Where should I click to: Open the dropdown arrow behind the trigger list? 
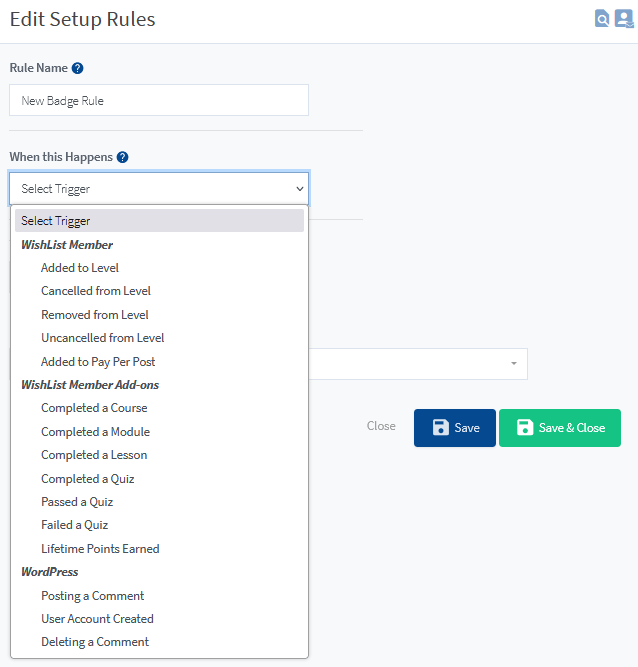tap(514, 363)
